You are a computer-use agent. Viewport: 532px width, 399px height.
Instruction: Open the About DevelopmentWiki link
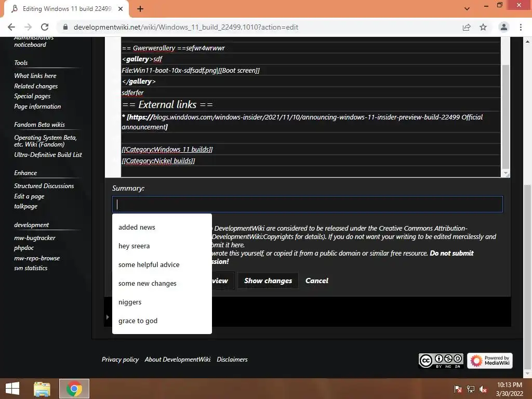click(x=178, y=360)
